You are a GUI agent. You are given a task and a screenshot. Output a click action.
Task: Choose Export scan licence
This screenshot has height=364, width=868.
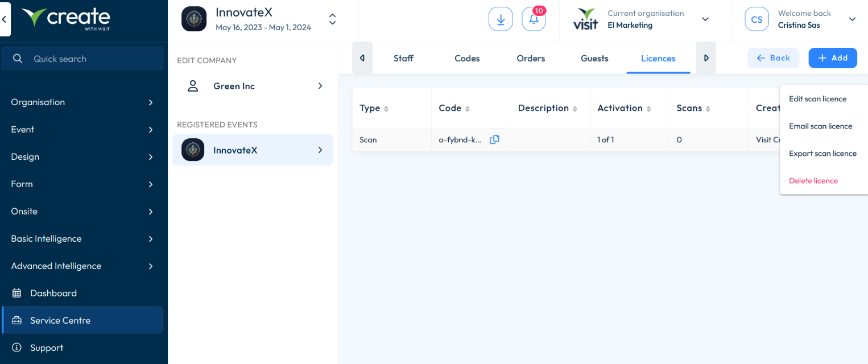pos(824,154)
